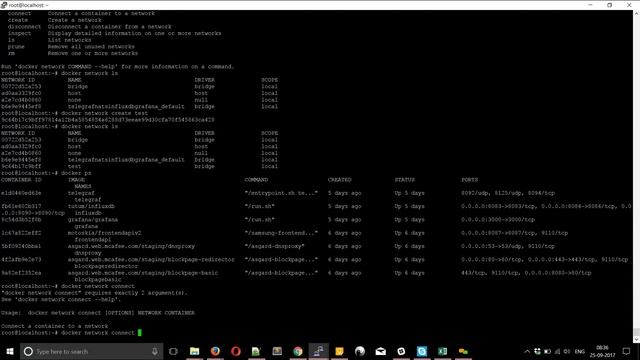Click the 'docker ps' command line
The height and width of the screenshot is (360, 640).
tap(46, 173)
